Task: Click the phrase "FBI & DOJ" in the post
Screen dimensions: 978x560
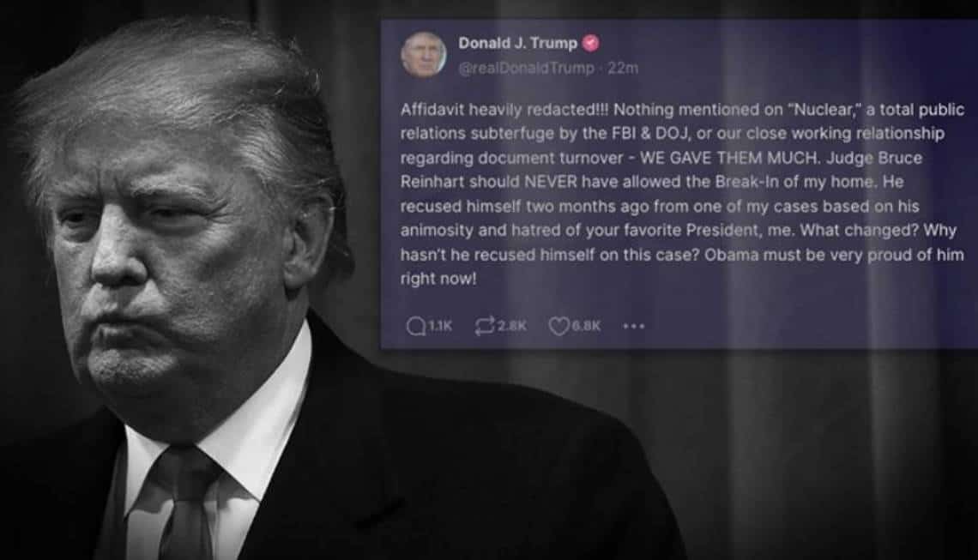Action: pos(652,134)
